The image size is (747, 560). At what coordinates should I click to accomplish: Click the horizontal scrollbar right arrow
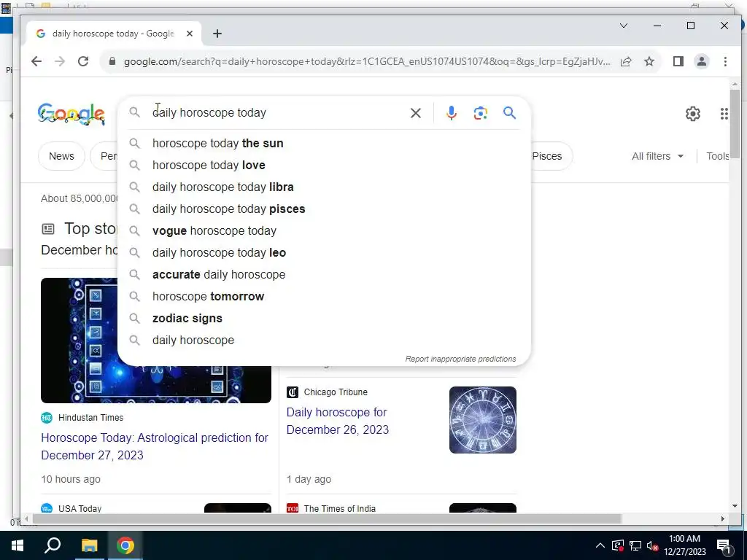pos(723,518)
